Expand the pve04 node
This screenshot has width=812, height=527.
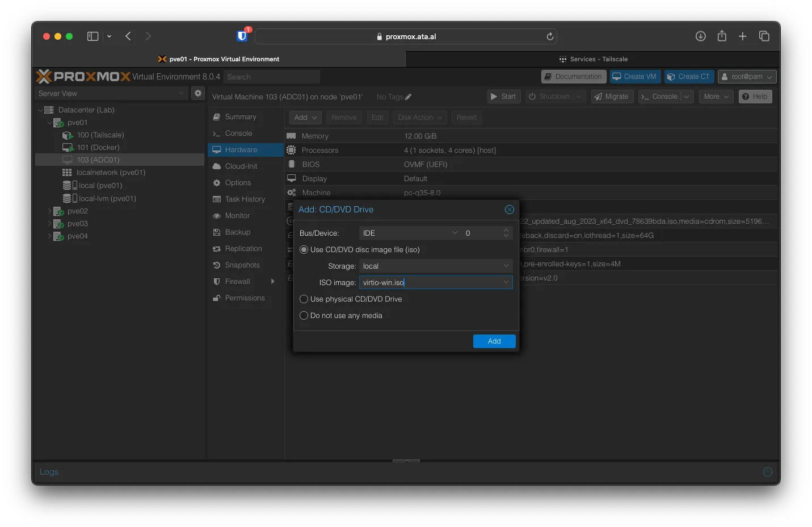(49, 236)
